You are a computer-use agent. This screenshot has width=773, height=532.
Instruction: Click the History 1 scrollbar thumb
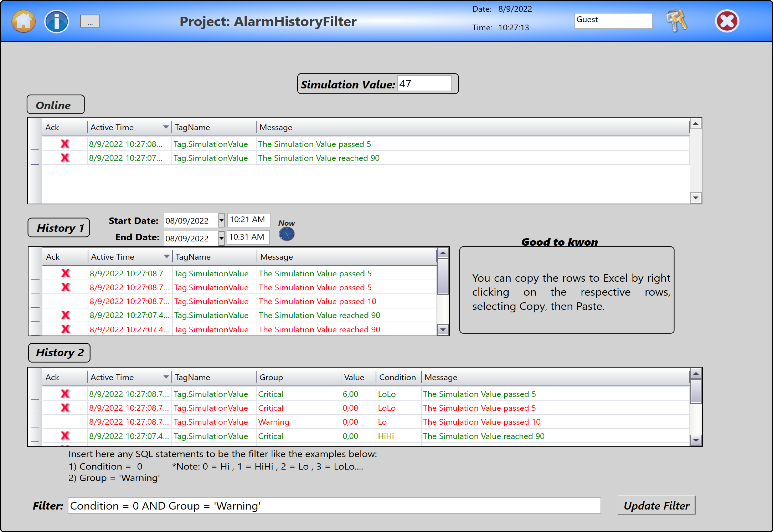click(443, 276)
